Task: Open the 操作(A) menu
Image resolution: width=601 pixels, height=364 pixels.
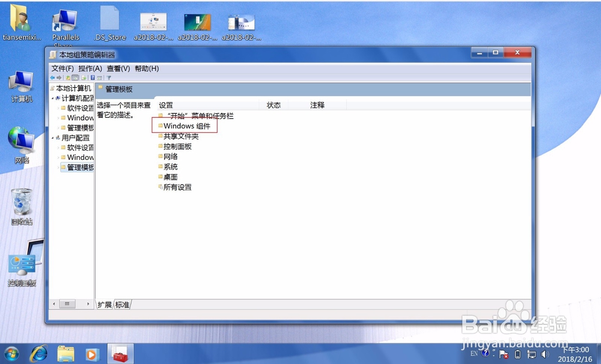Action: click(90, 68)
